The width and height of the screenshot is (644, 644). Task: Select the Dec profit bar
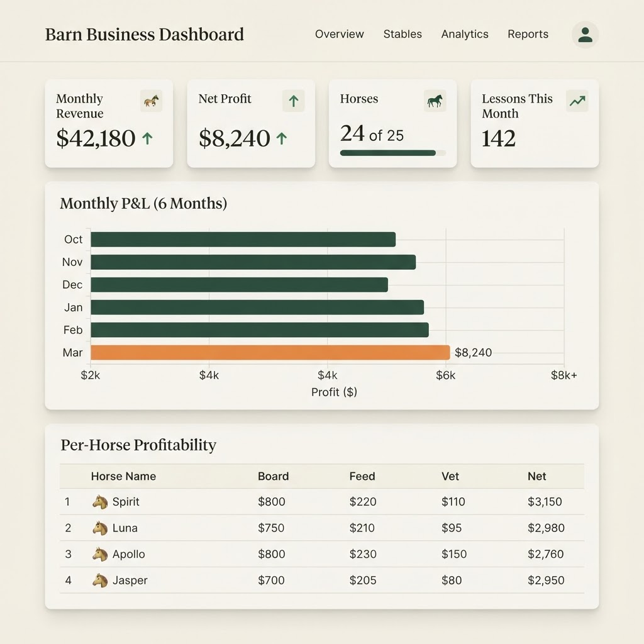pyautogui.click(x=240, y=285)
